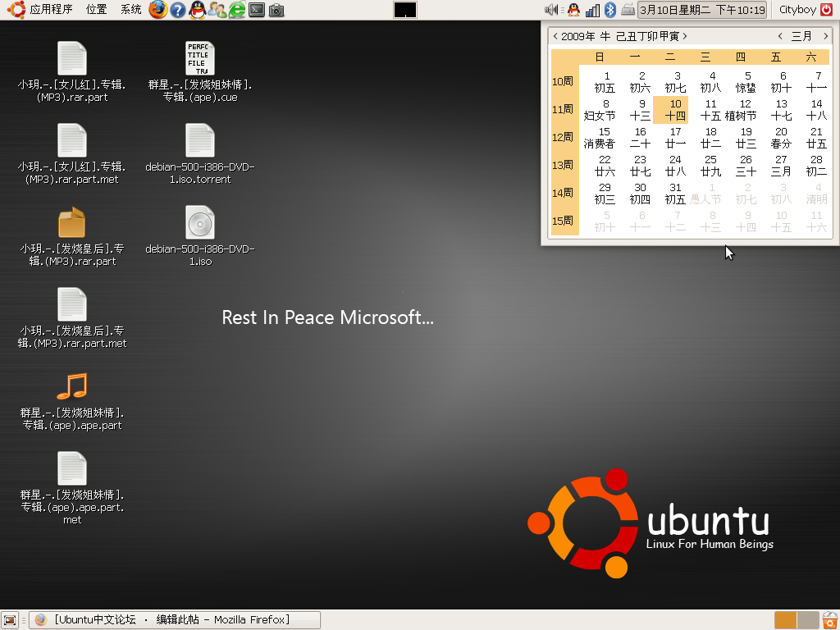Click the QQ penguin tray icon
The height and width of the screenshot is (630, 840).
(573, 10)
